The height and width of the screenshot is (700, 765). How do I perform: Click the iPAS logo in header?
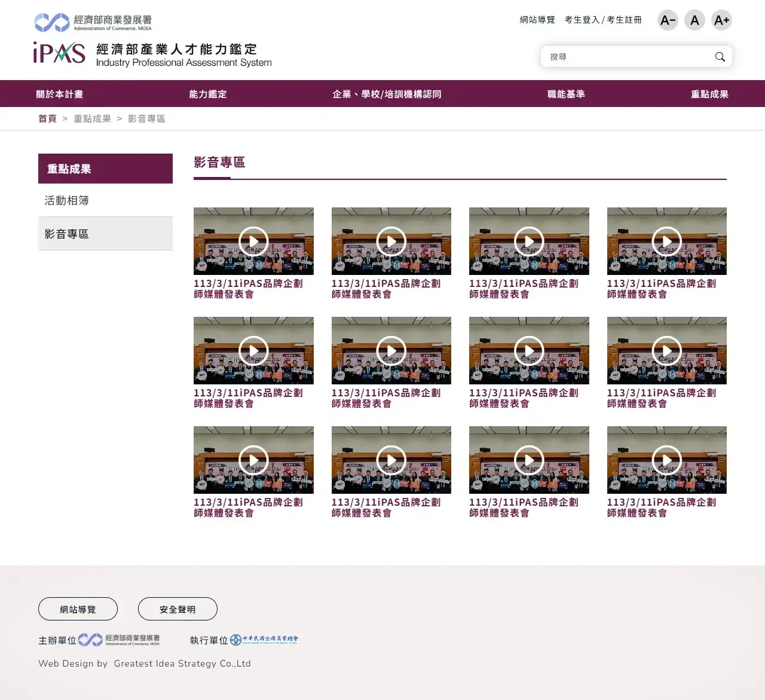click(x=152, y=53)
